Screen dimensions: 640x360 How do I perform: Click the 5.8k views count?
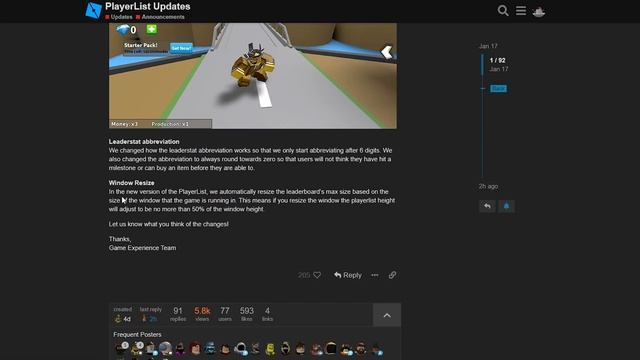pos(202,314)
